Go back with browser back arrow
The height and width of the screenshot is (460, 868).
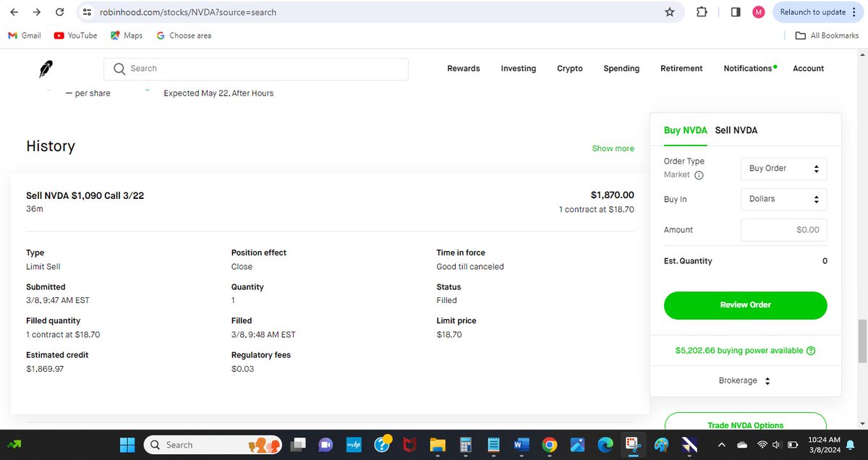(x=15, y=12)
